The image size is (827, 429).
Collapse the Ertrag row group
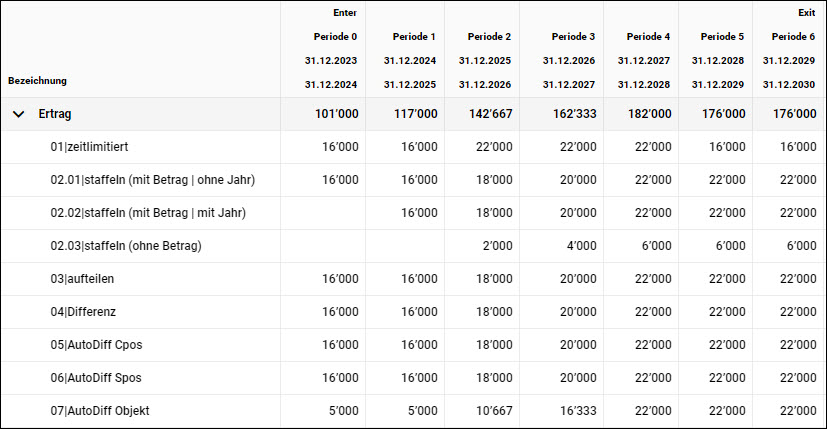click(18, 114)
